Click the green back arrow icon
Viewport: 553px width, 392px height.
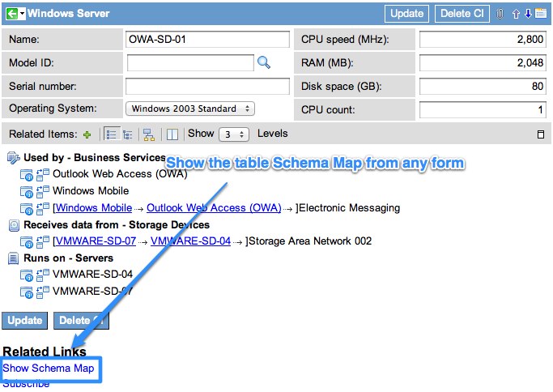click(11, 14)
